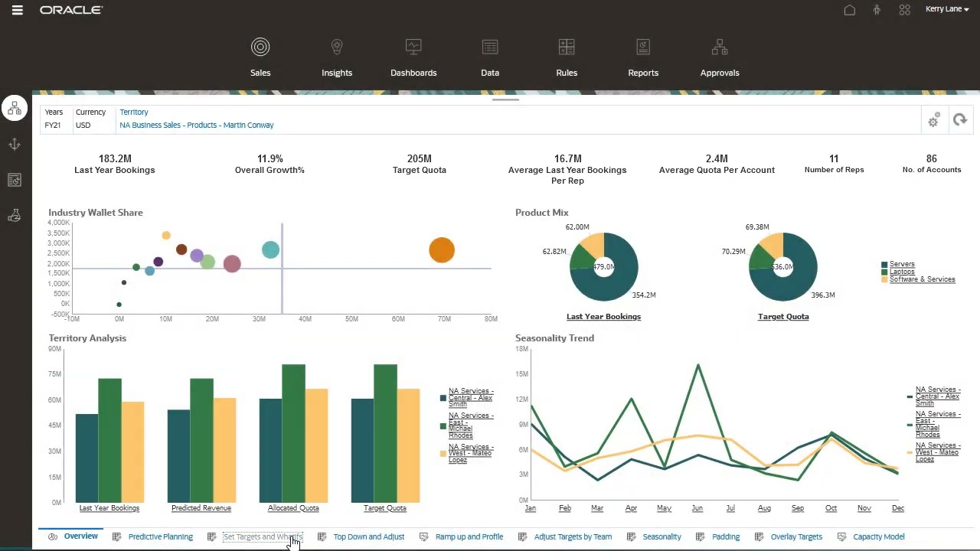Viewport: 980px width, 551px height.
Task: Click the Territory POV link
Action: [x=134, y=112]
